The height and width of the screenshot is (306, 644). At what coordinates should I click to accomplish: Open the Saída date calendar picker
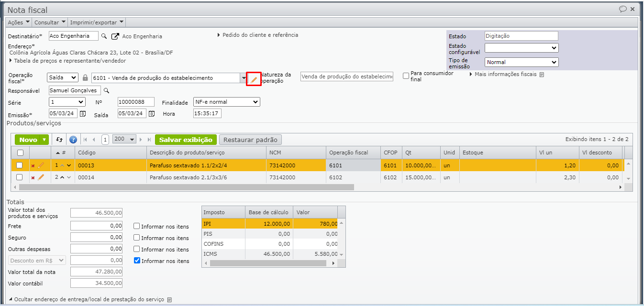152,114
